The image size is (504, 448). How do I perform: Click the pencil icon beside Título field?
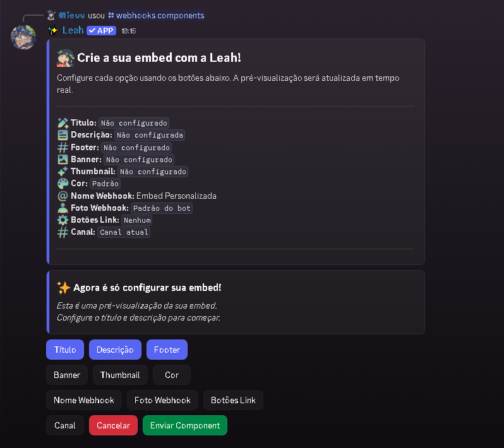pyautogui.click(x=63, y=123)
